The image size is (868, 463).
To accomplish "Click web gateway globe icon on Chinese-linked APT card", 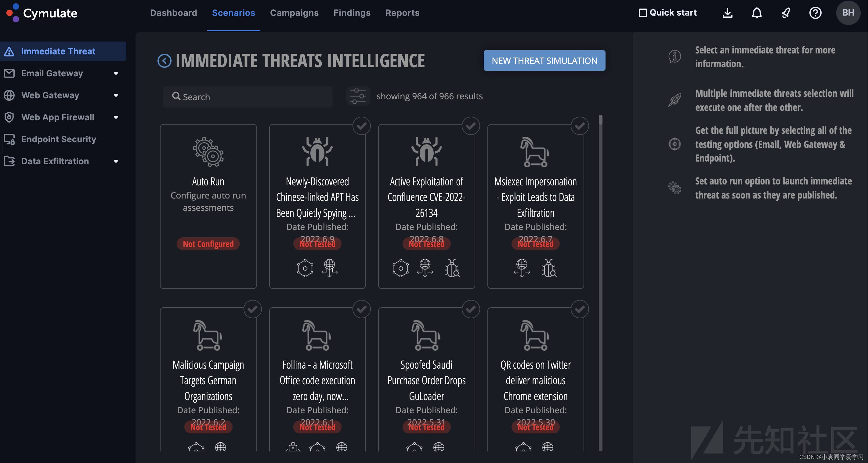I will [330, 268].
